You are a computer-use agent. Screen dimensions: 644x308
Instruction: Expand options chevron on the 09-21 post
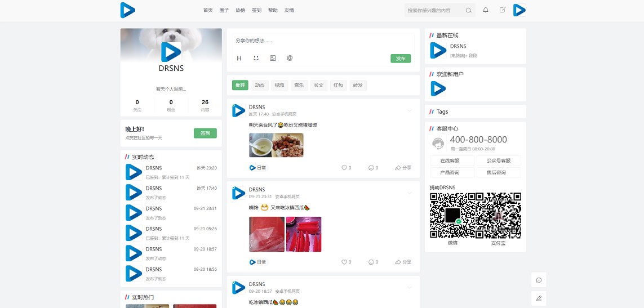coord(410,193)
